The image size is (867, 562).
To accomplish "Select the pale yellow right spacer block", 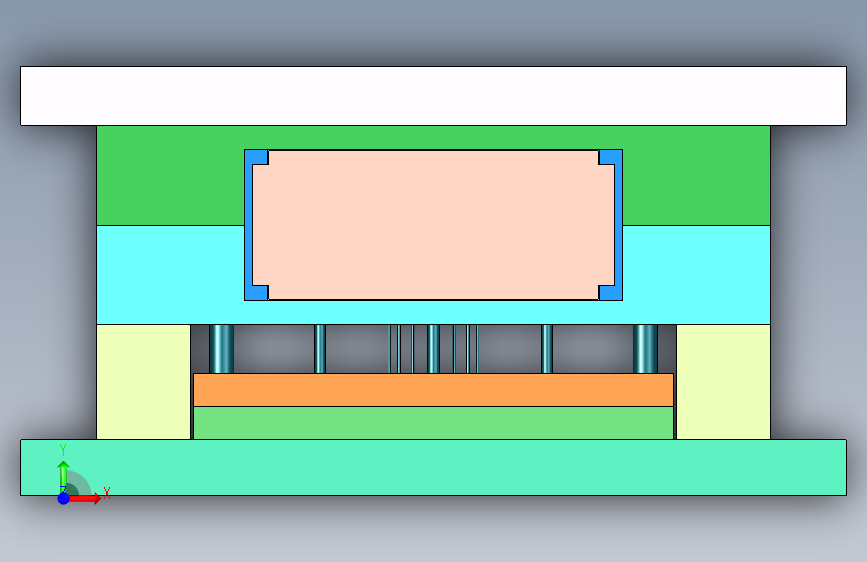I will point(723,382).
